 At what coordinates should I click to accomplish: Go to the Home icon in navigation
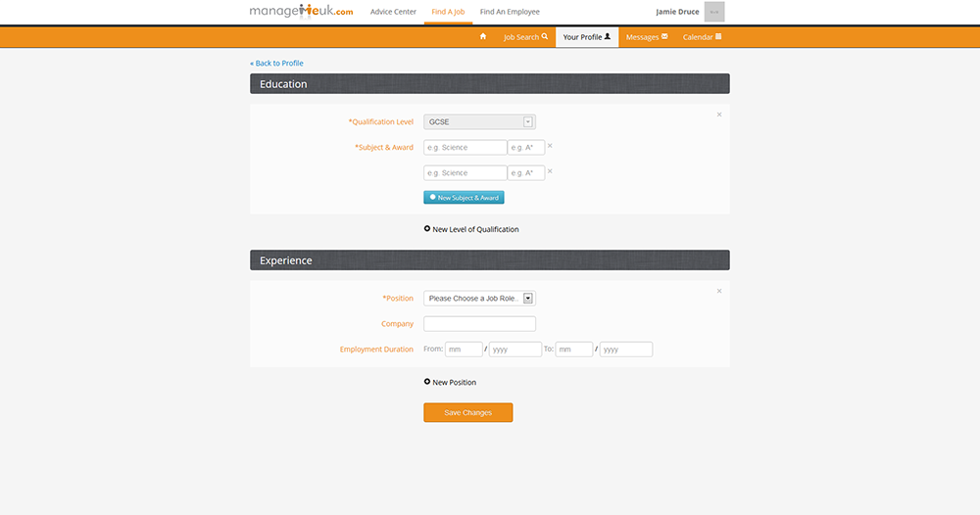click(482, 37)
